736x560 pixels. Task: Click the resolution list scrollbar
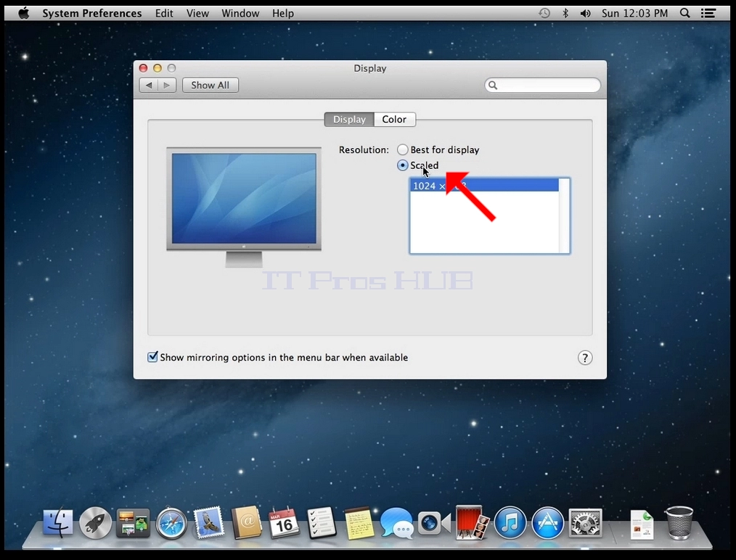click(564, 215)
